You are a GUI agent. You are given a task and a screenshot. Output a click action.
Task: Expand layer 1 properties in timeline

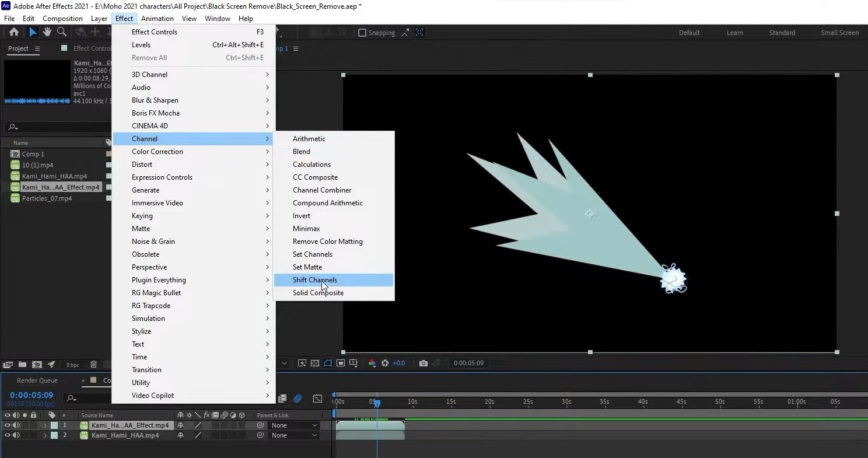point(45,425)
